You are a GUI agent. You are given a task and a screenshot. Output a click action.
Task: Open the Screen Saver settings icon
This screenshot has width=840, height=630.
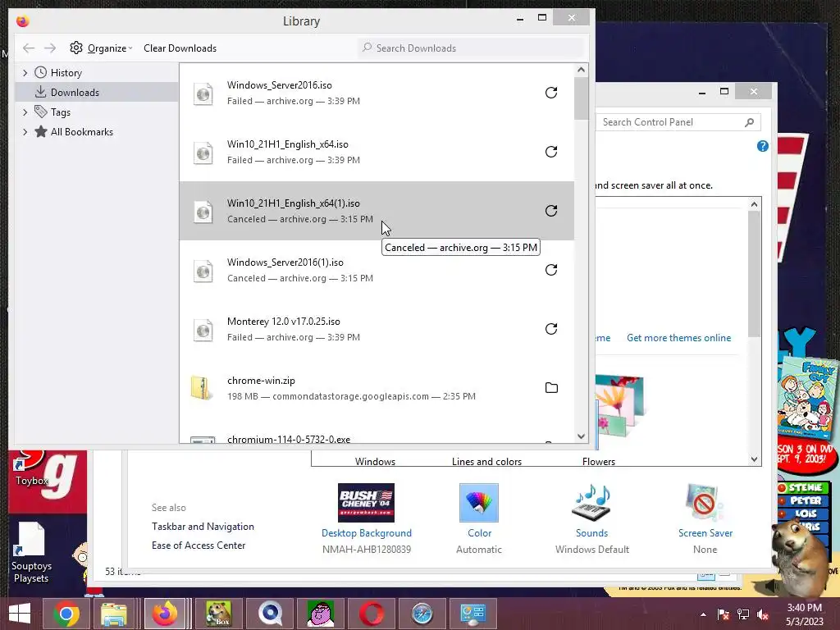click(x=705, y=503)
